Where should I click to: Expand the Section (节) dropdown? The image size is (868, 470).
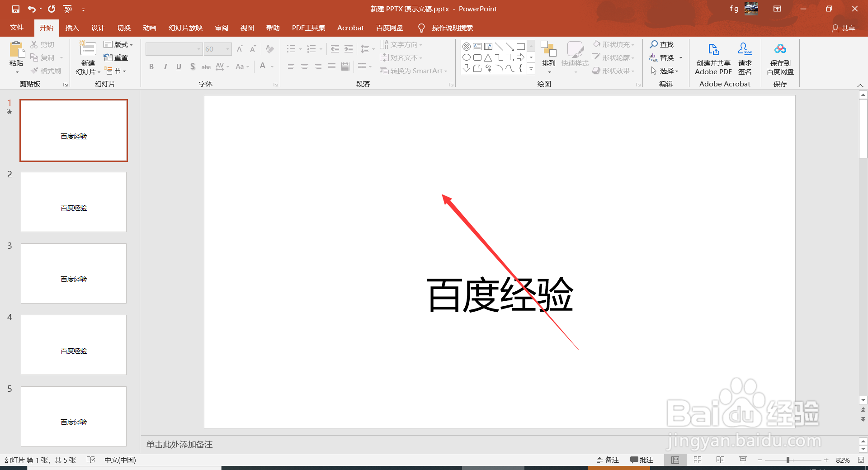coord(115,71)
